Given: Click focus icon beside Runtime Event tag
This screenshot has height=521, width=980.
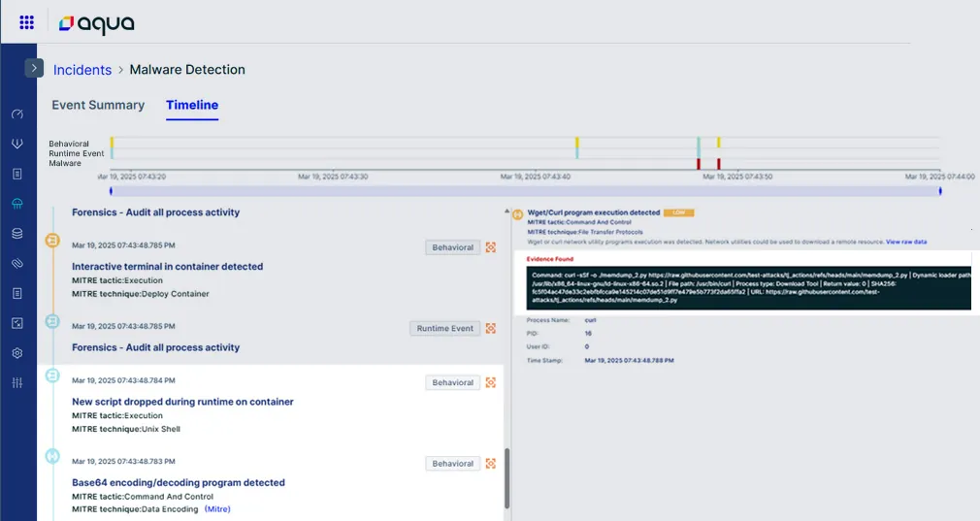Looking at the screenshot, I should 491,328.
